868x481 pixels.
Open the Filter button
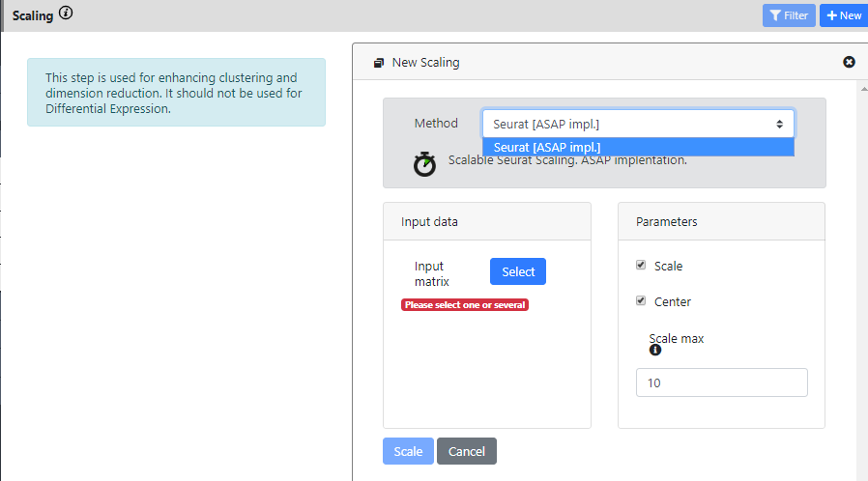tap(789, 15)
